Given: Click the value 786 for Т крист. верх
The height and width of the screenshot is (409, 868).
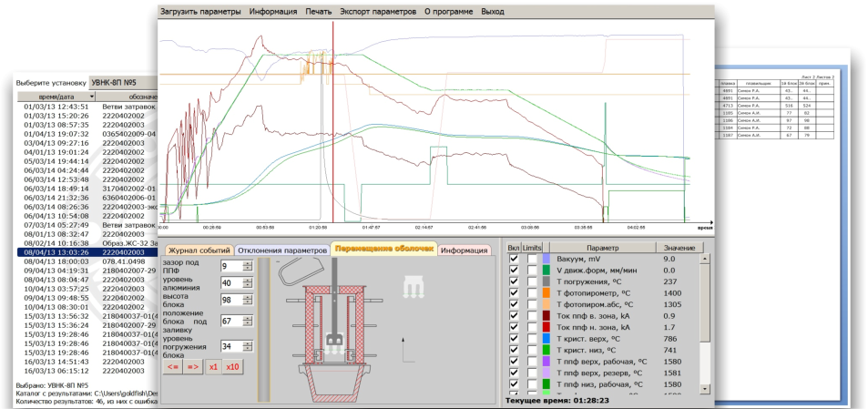Looking at the screenshot, I should 669,339.
